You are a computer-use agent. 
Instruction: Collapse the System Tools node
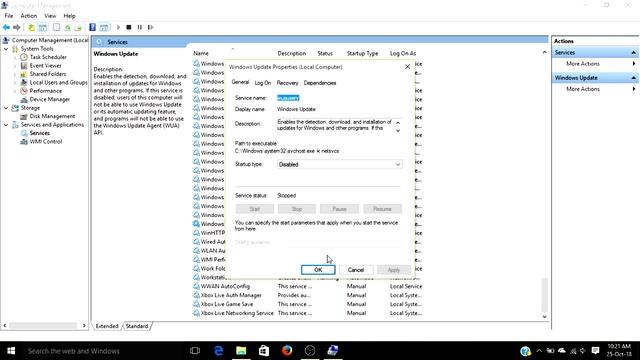[6, 49]
